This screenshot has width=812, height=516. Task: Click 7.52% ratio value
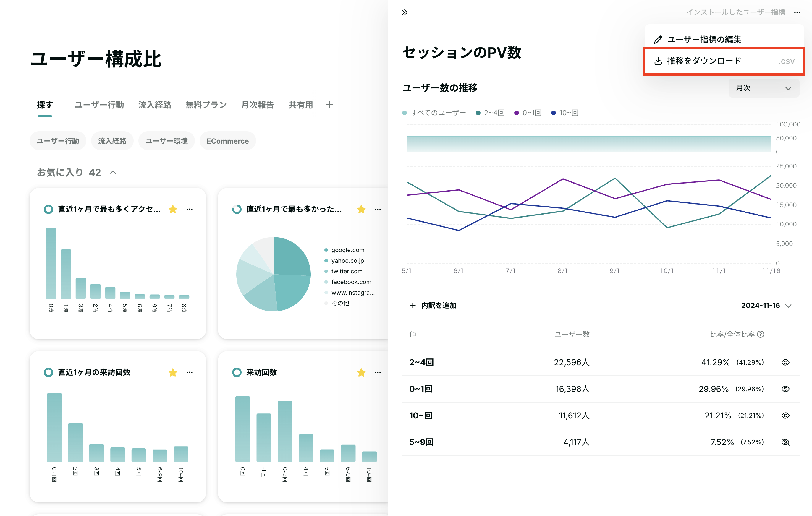722,442
